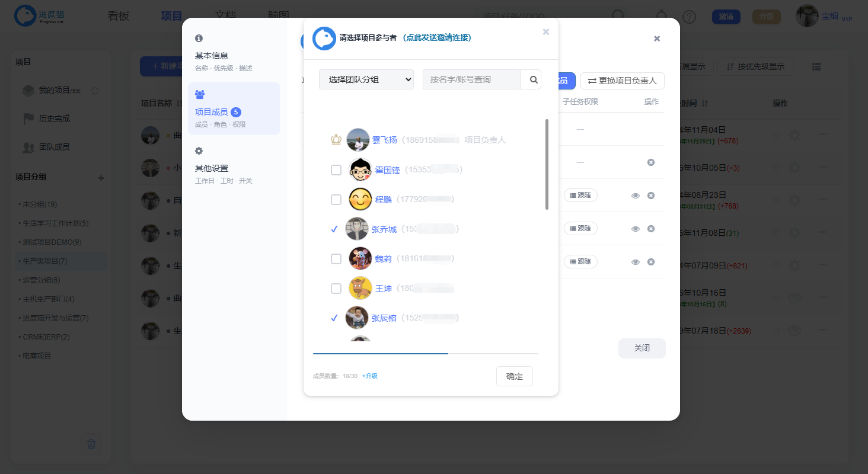Switch to 文档 top navigation tab
Screen dimensions: 868x474
click(225, 16)
